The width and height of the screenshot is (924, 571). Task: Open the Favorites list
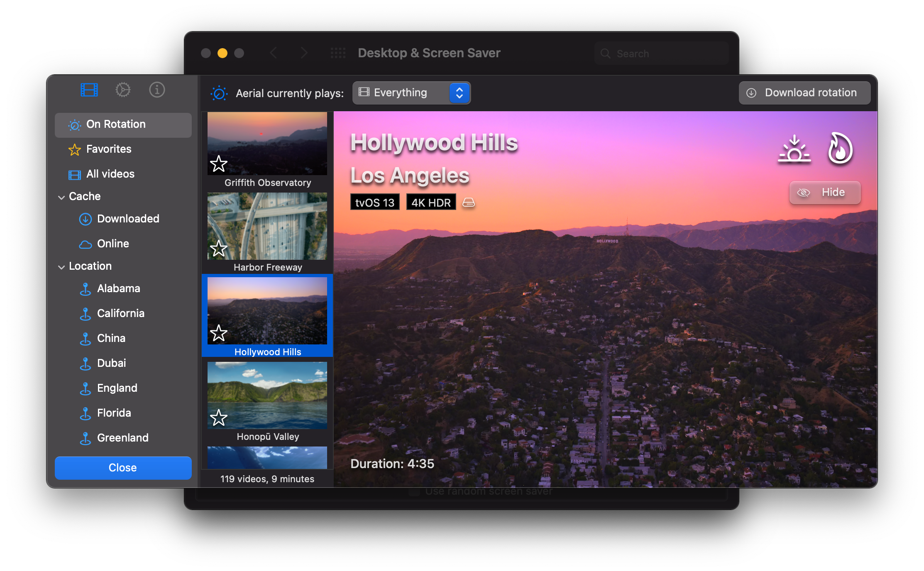(109, 149)
